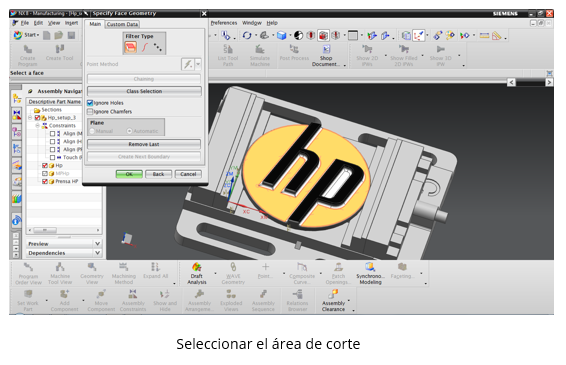Image resolution: width=566 pixels, height=365 pixels.
Task: Click the Save diskette icon
Action: click(x=71, y=35)
